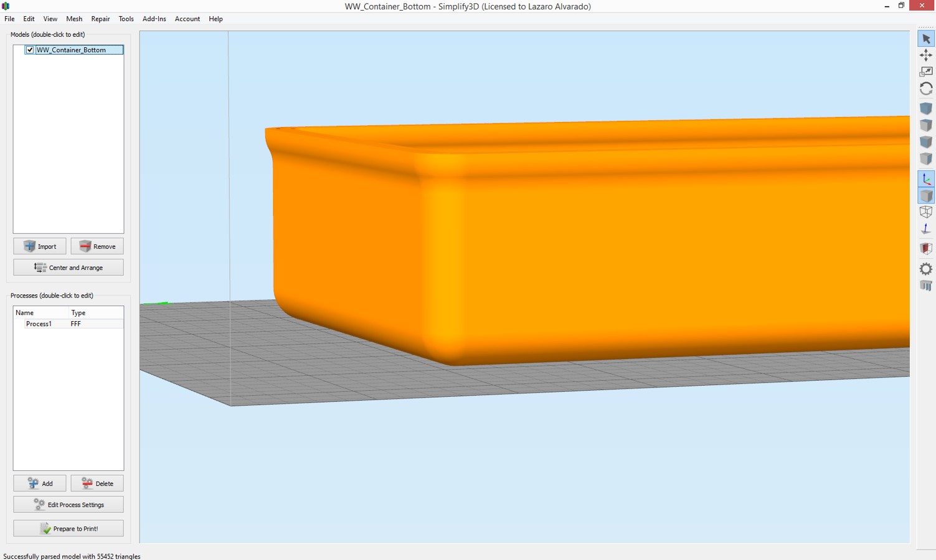Choose the scale models tool
936x560 pixels.
tap(926, 72)
